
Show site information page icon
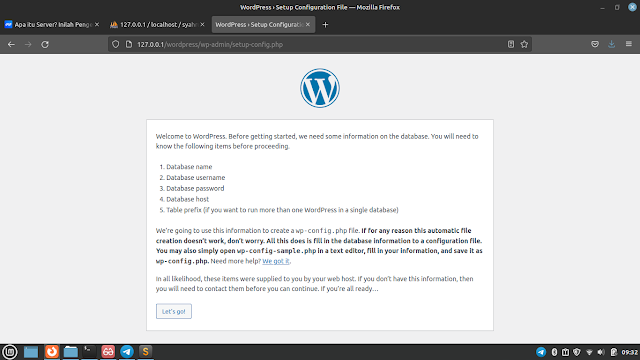click(129, 44)
